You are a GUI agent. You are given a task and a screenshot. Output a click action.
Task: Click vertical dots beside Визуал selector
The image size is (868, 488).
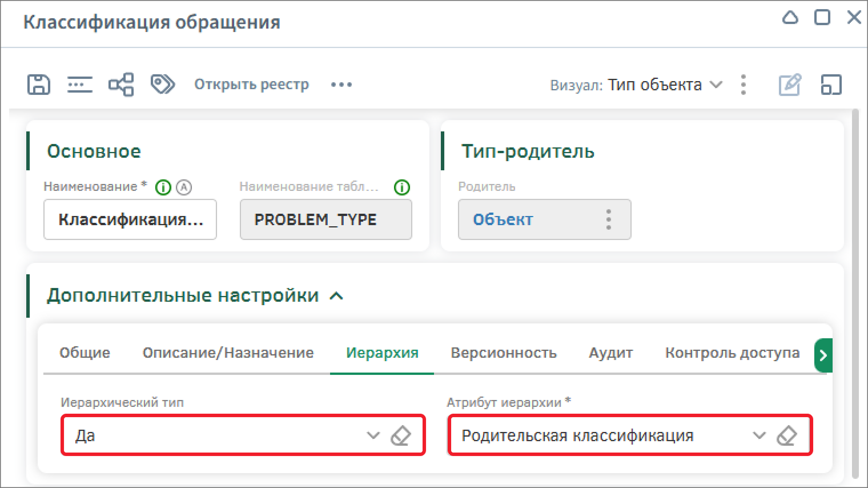[x=743, y=85]
